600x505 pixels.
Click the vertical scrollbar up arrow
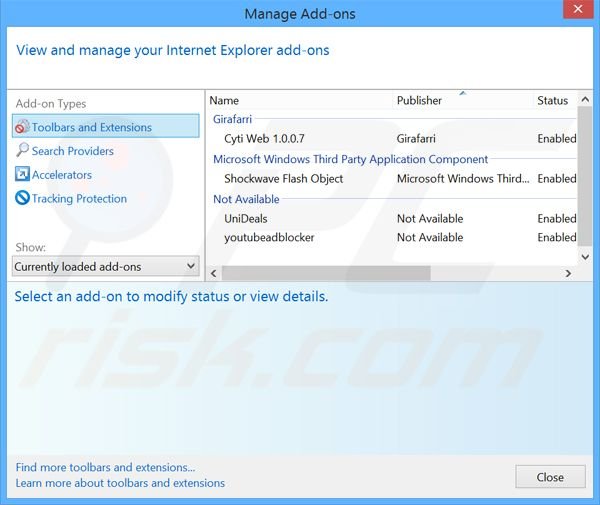585,100
